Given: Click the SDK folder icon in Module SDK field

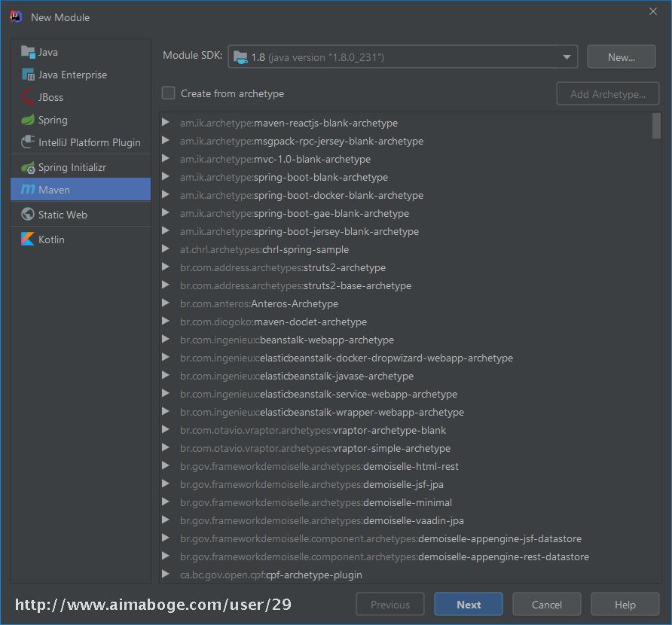Looking at the screenshot, I should point(240,57).
